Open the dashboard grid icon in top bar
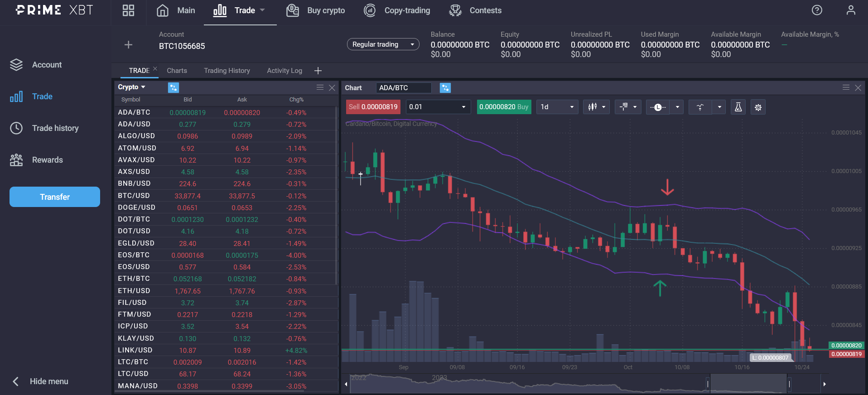Image resolution: width=868 pixels, height=395 pixels. coord(128,10)
